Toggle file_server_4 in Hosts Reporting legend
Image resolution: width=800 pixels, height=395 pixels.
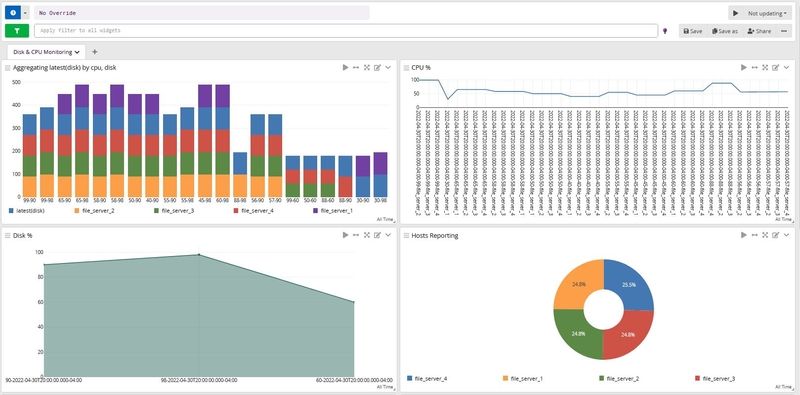click(x=427, y=379)
